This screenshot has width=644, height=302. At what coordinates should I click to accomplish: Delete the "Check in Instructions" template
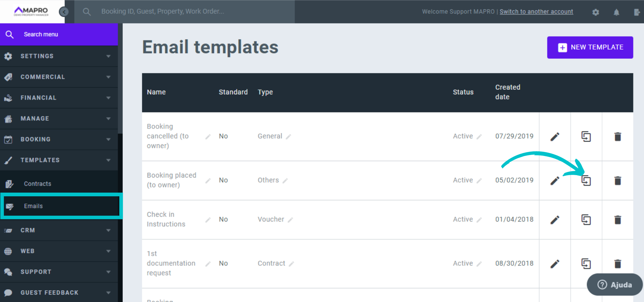(618, 220)
